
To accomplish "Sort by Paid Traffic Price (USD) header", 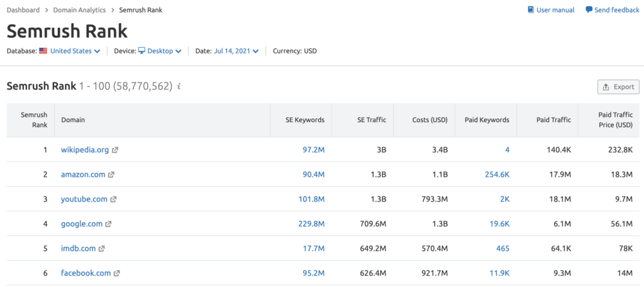I will (x=615, y=120).
